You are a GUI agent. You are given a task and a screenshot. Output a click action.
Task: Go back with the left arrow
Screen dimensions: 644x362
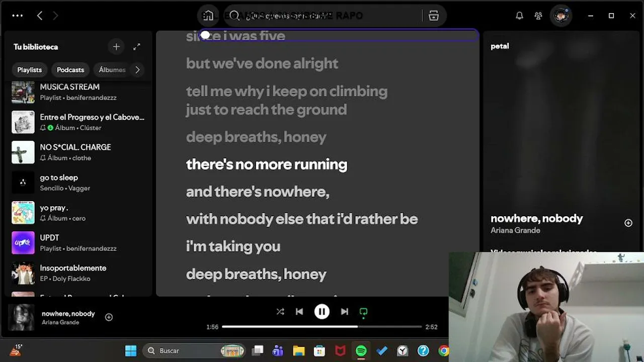click(x=40, y=16)
